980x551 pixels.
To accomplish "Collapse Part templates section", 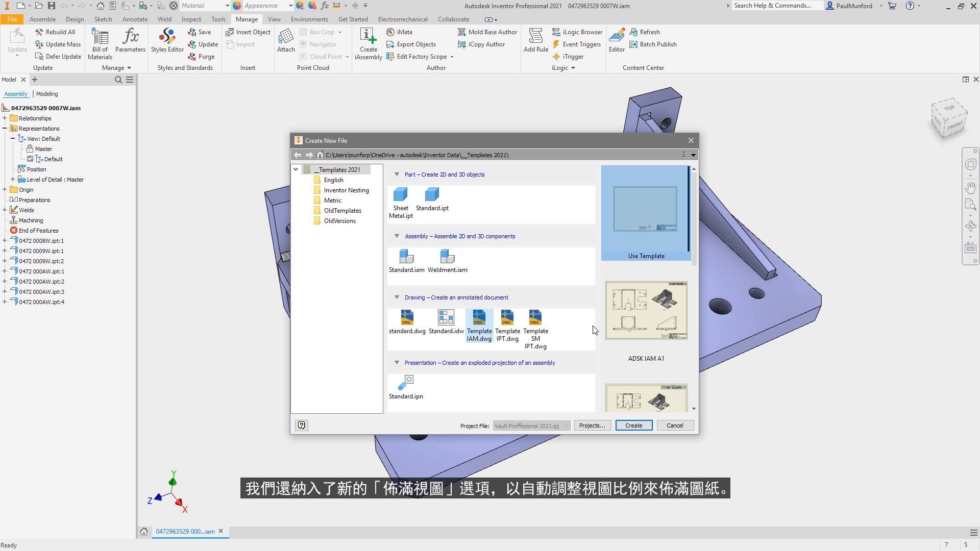I will pos(397,174).
